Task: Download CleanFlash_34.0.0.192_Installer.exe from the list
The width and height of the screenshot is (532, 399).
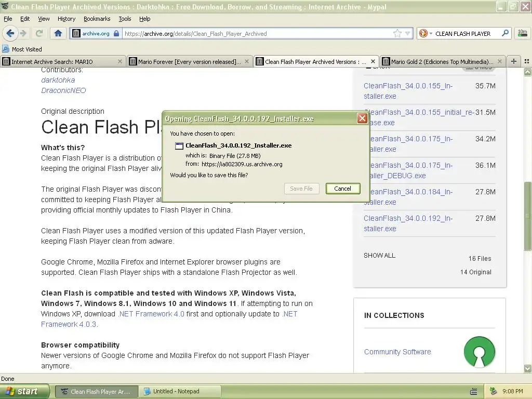Action: (x=408, y=223)
